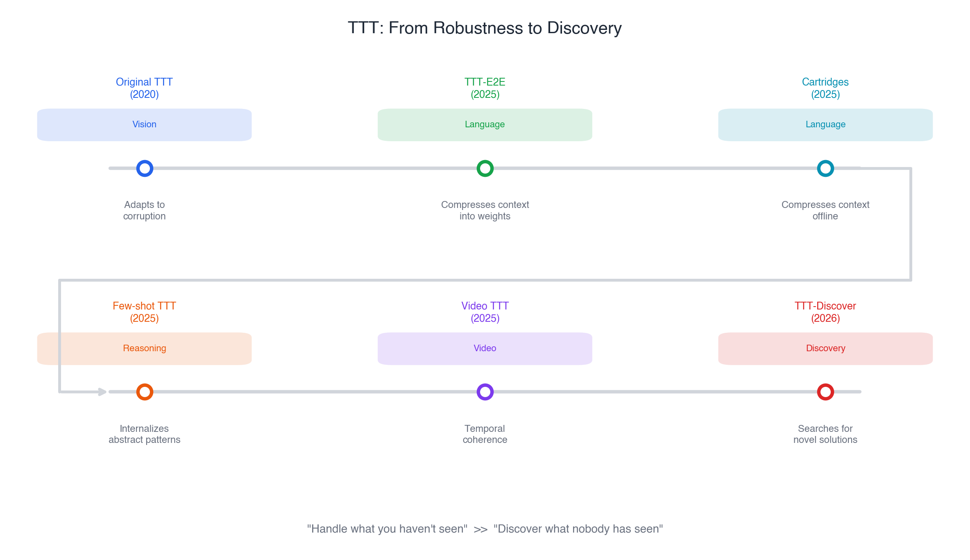Click the TTT-Discover (2026) heading
Viewport: 970px width, 560px height.
pos(825,312)
